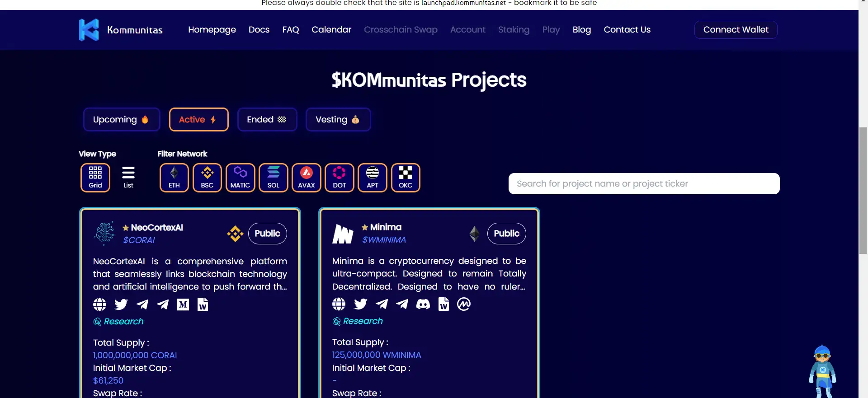Select the Upcoming projects tab
The height and width of the screenshot is (398, 868).
coord(121,120)
